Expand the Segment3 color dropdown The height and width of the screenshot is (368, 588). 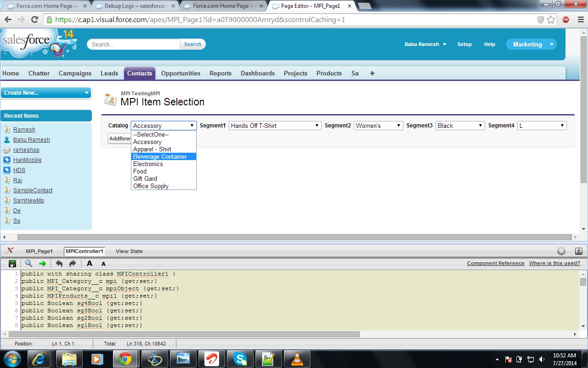click(460, 126)
